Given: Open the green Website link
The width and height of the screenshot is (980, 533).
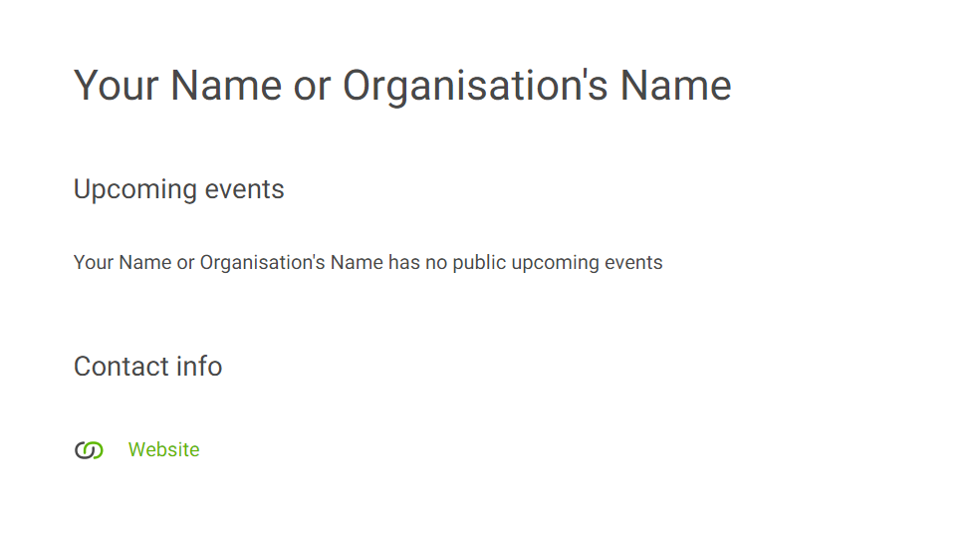Looking at the screenshot, I should pos(163,449).
